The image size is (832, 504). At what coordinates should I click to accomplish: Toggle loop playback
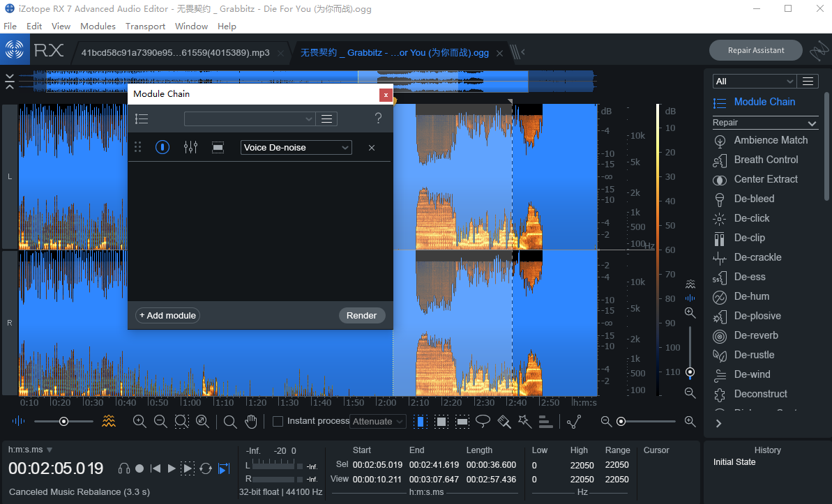206,468
